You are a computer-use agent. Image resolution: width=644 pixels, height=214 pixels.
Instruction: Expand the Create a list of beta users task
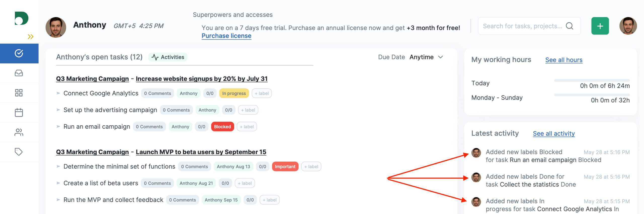(58, 183)
